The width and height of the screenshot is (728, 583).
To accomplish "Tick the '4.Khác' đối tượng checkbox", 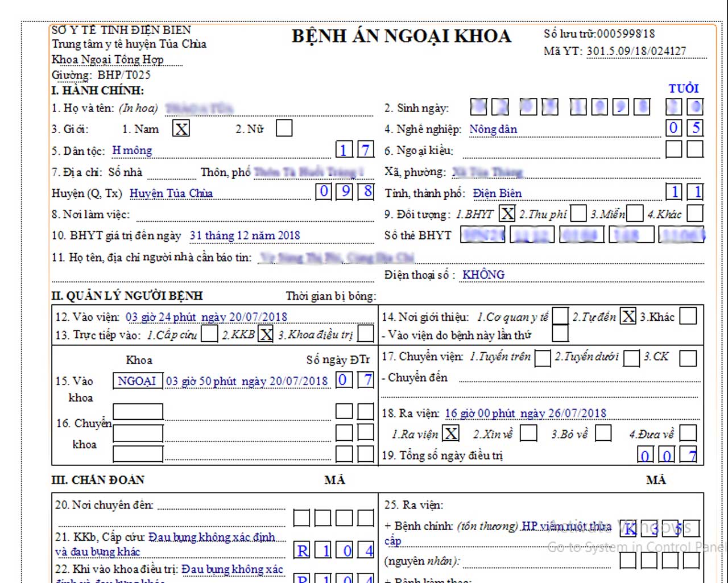I will 695,213.
